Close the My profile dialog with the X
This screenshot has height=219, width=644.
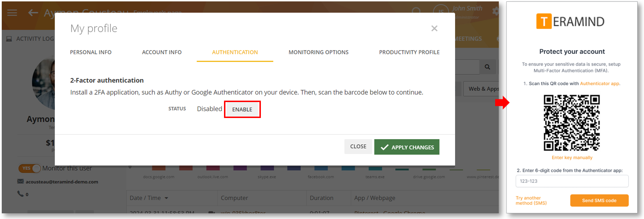434,28
